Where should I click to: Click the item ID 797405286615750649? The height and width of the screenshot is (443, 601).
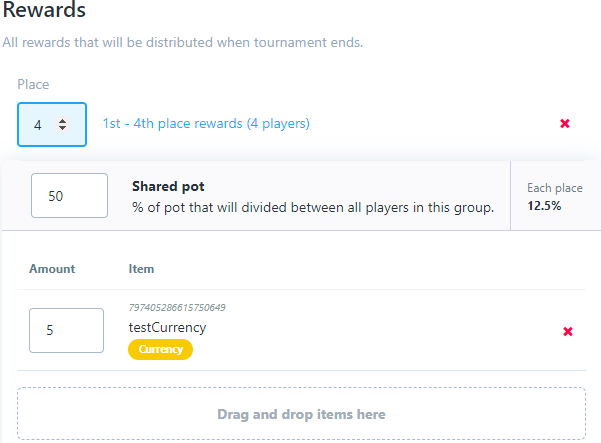(x=177, y=307)
